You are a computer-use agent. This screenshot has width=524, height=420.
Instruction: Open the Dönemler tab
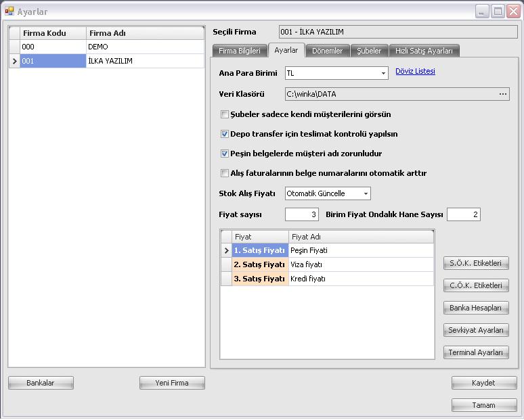[328, 51]
